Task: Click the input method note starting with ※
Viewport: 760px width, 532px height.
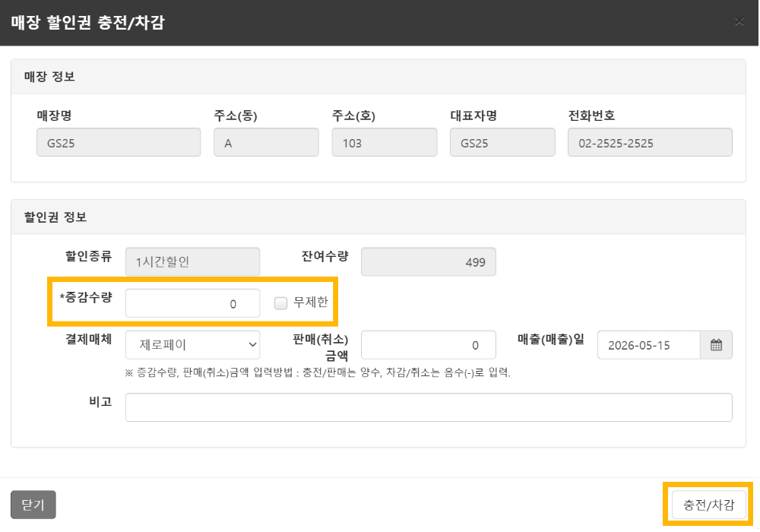Action: (x=318, y=372)
